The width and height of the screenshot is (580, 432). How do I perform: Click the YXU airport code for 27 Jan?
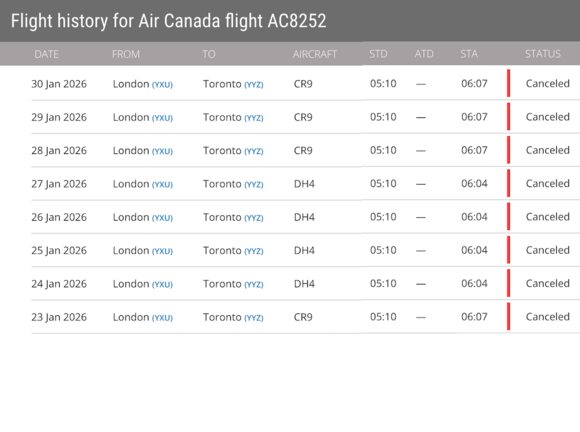point(162,185)
